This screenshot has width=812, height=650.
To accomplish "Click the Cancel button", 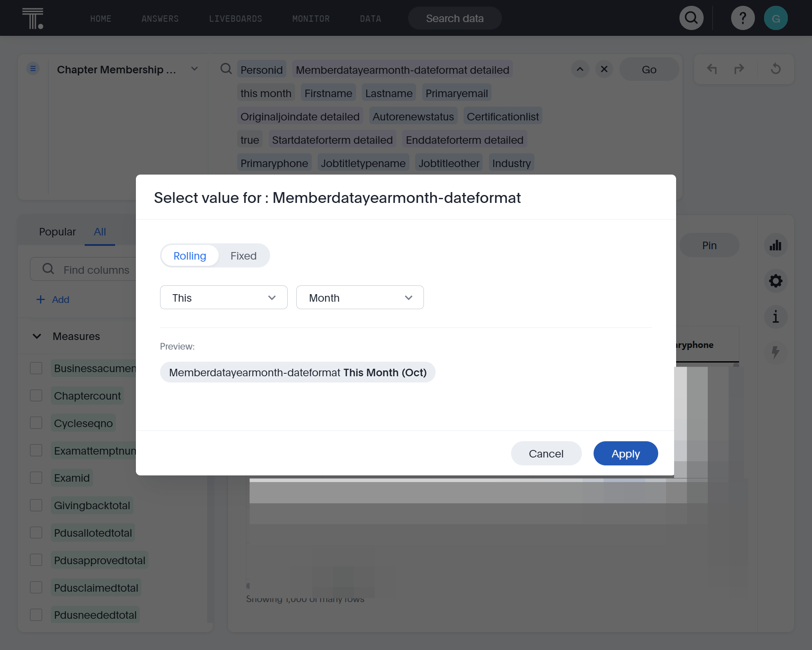I will tap(546, 453).
